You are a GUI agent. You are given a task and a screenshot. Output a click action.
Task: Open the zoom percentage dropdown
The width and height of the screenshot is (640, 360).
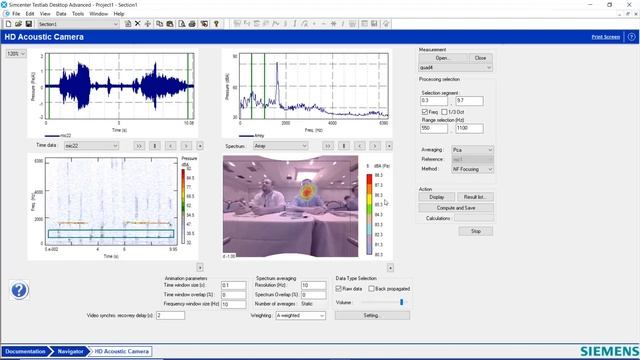pyautogui.click(x=16, y=53)
